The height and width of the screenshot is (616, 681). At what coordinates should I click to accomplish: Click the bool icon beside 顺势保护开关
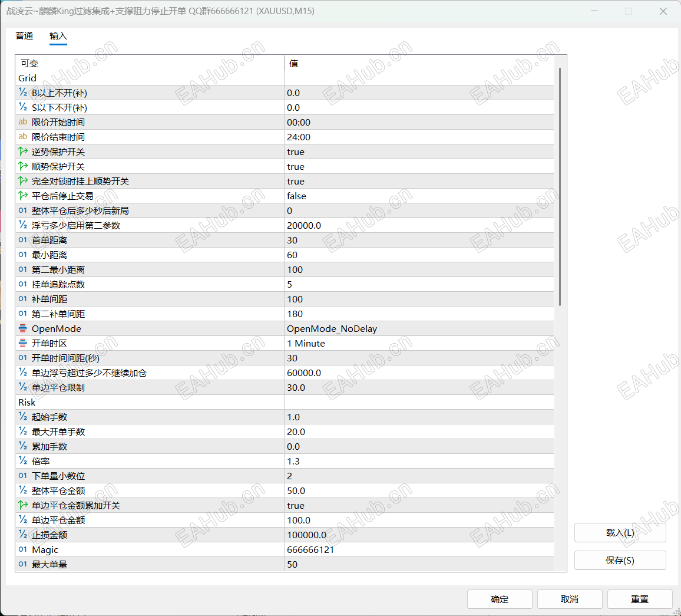22,166
